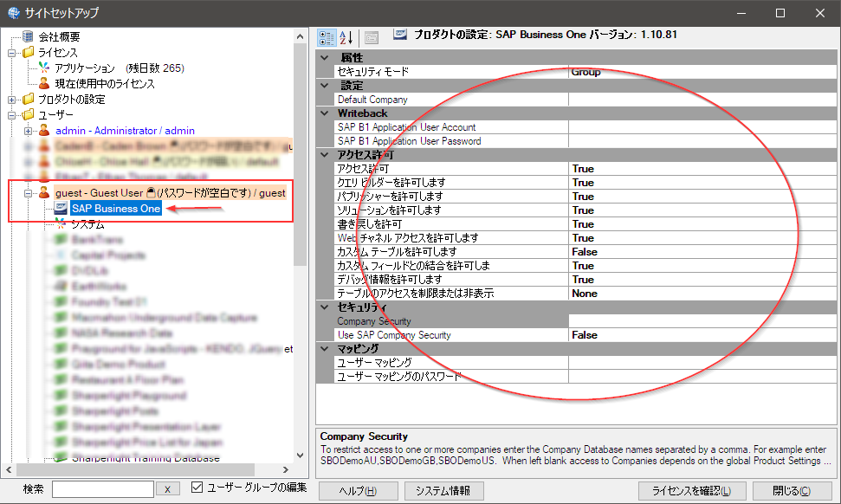The width and height of the screenshot is (841, 504).
Task: Click the 会社概要 building icon
Action: 28,36
